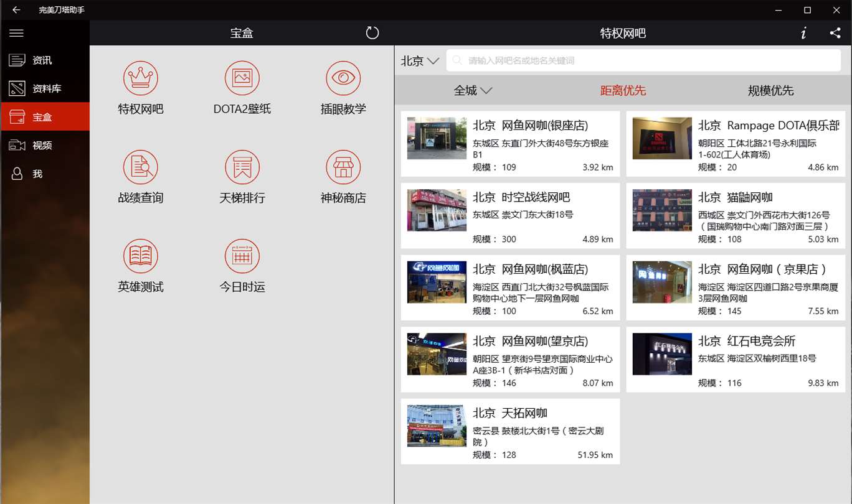Click the 9.83 km distance value
This screenshot has width=852, height=504.
pyautogui.click(x=823, y=383)
